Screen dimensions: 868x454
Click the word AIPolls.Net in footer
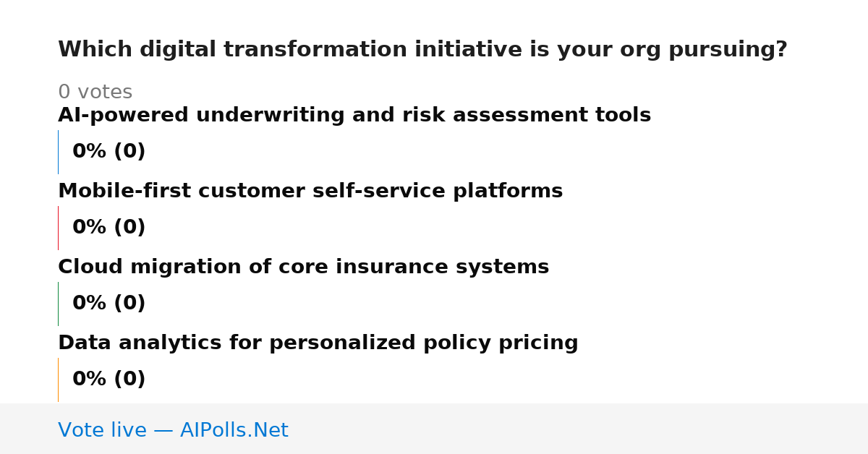[234, 431]
